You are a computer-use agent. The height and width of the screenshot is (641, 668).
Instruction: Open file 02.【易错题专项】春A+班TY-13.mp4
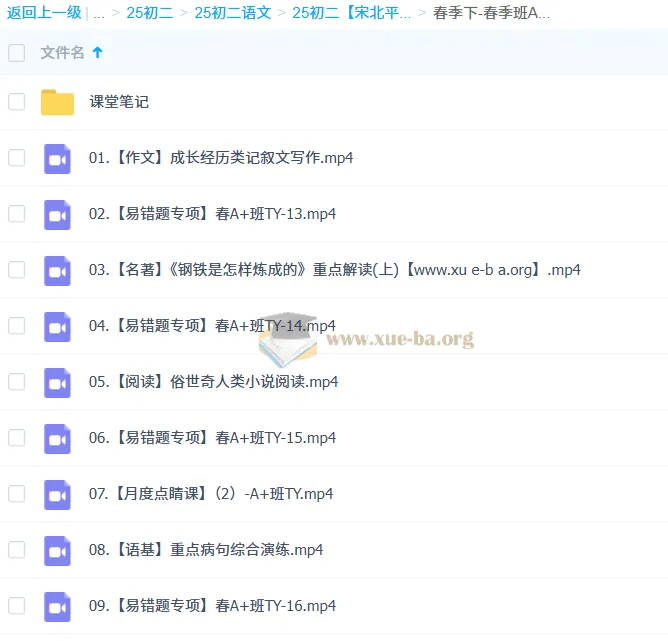212,214
